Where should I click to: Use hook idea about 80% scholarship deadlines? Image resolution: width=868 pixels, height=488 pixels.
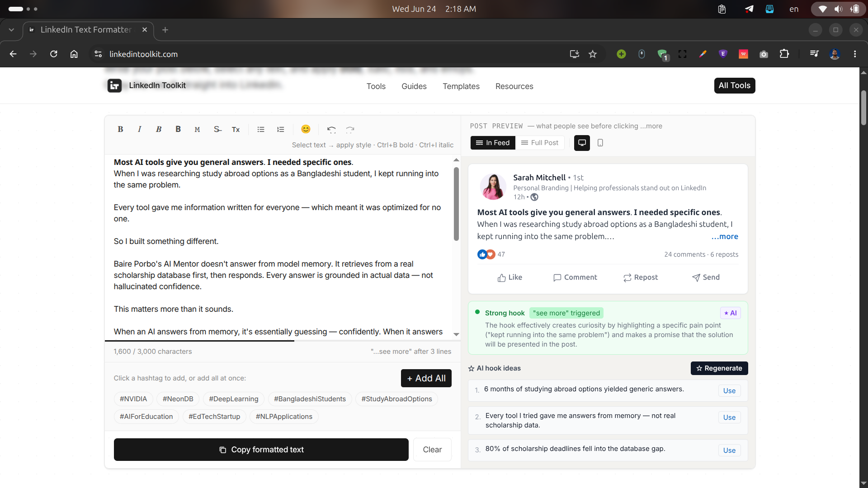729,450
